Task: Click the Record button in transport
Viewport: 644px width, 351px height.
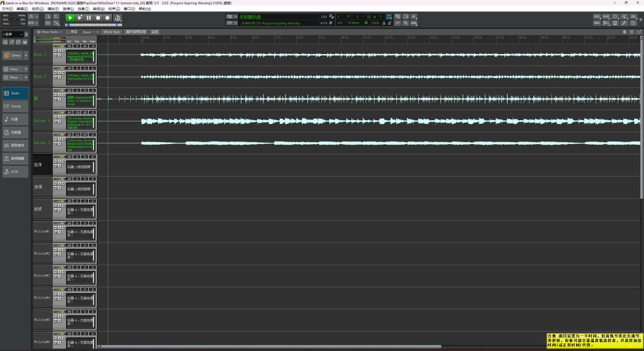Action: pos(108,18)
